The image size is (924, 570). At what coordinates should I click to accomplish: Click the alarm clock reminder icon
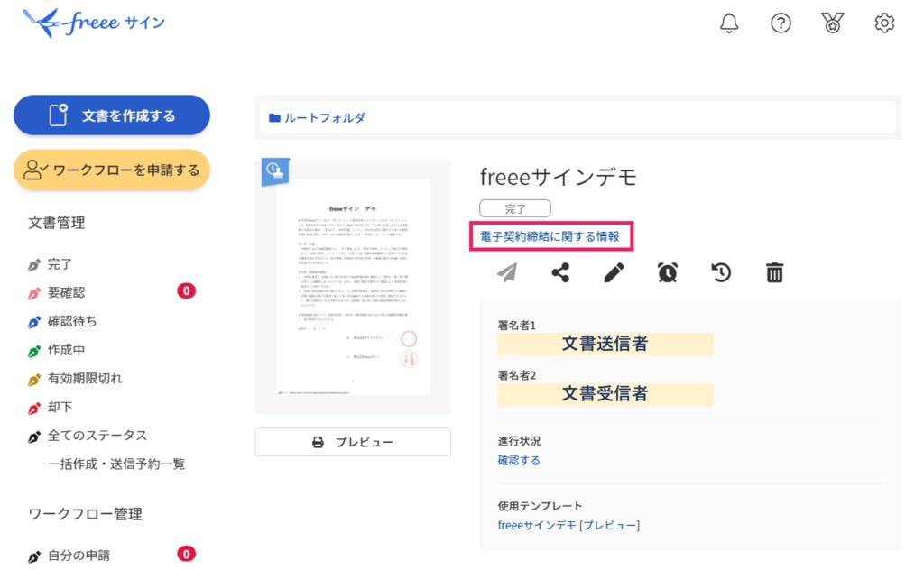pyautogui.click(x=667, y=272)
